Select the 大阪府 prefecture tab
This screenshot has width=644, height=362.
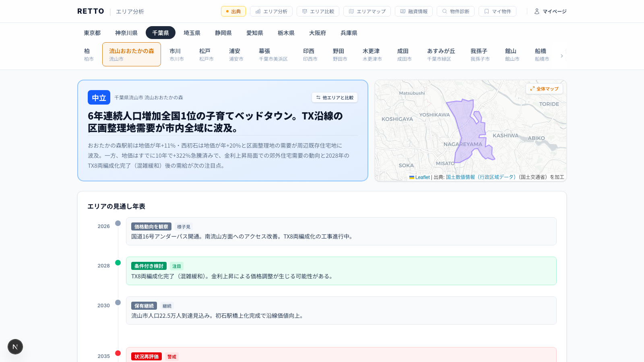coord(318,33)
